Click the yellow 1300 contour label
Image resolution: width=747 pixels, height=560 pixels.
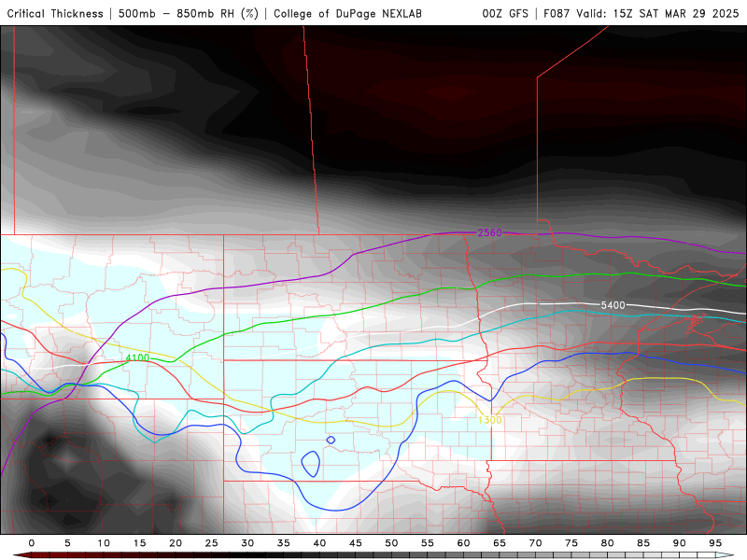[489, 419]
